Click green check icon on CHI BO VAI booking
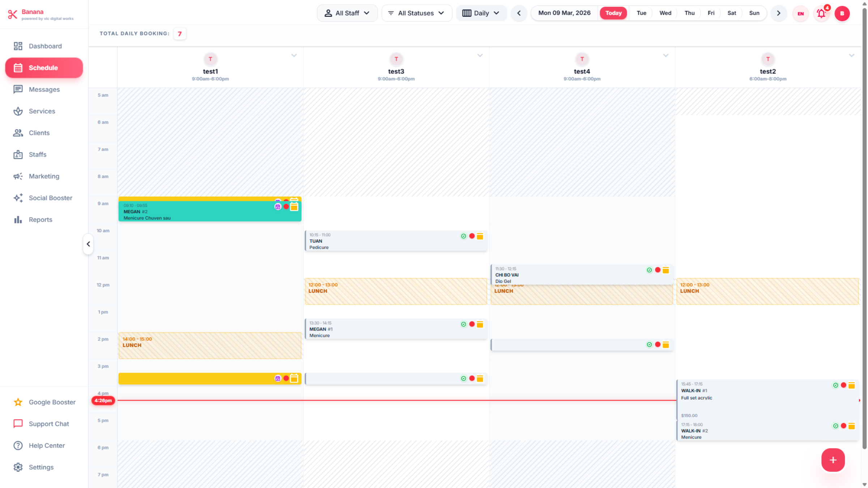868x488 pixels. point(649,270)
